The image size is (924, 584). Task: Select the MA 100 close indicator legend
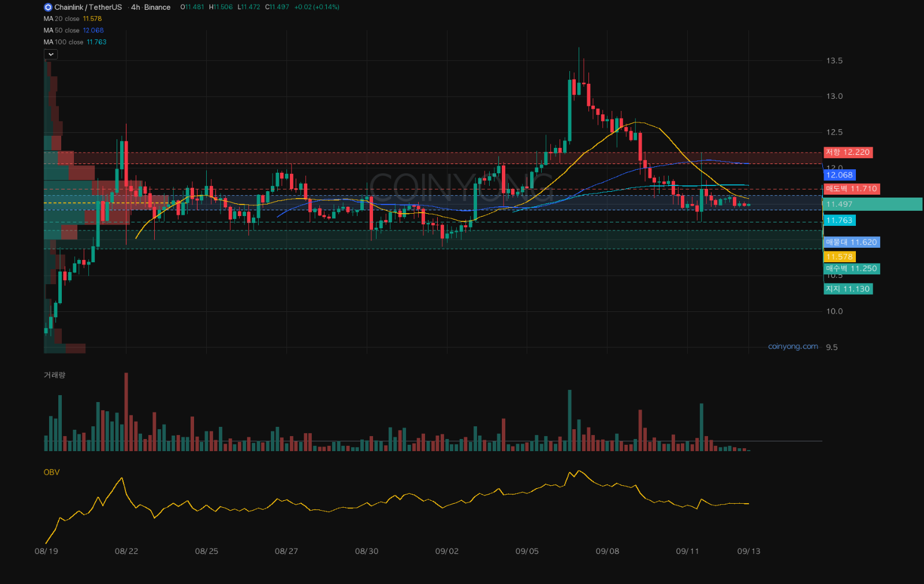coord(75,42)
